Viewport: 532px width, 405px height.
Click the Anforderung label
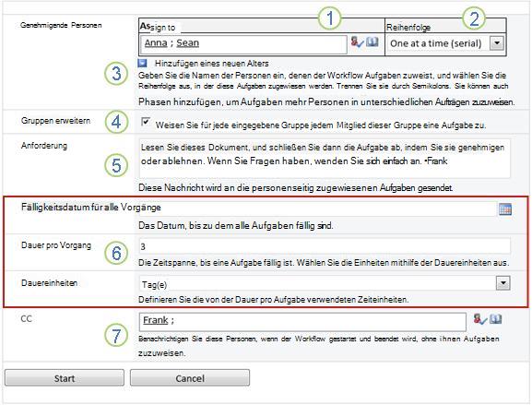44,146
